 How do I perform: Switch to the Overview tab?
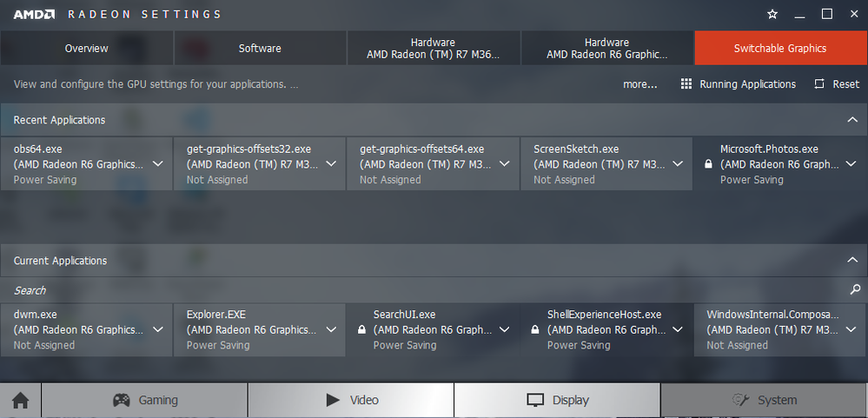(86, 48)
